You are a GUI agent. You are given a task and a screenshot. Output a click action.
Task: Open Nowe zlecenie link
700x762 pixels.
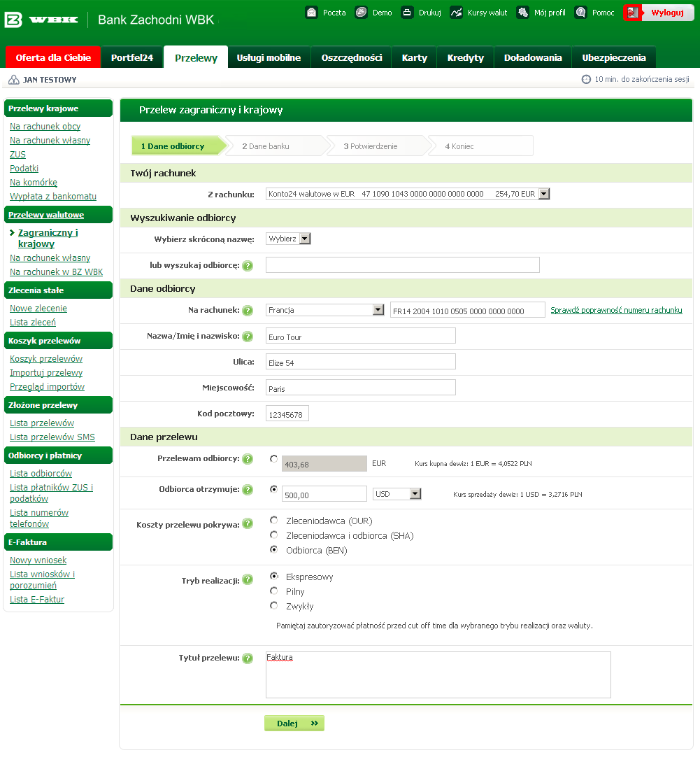click(38, 309)
